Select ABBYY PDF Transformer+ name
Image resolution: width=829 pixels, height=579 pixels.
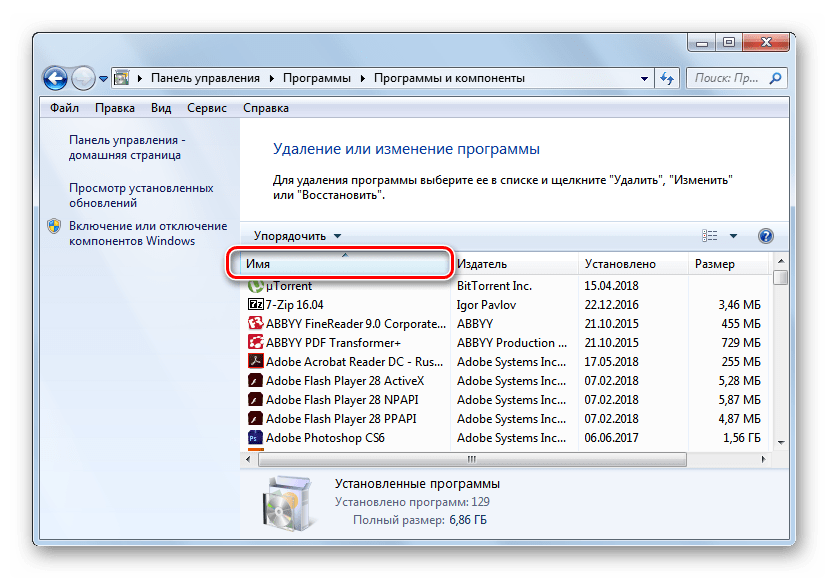pos(333,343)
